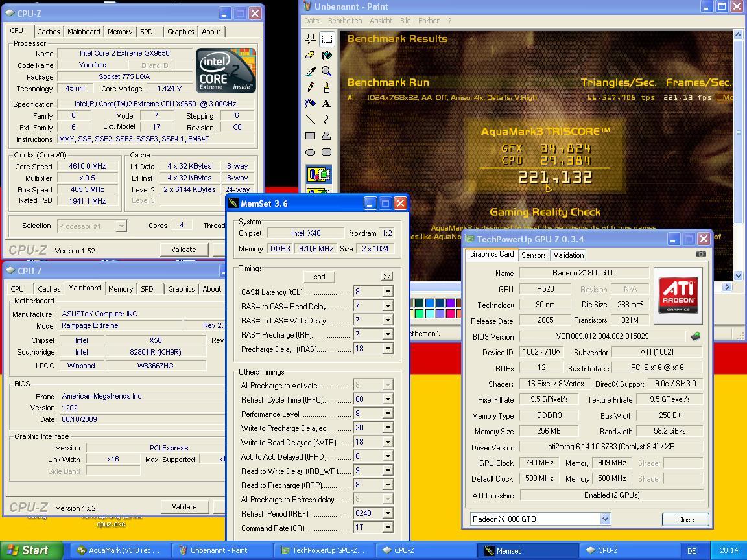Select the Text tool (letter A)
The image size is (747, 560).
point(327,103)
